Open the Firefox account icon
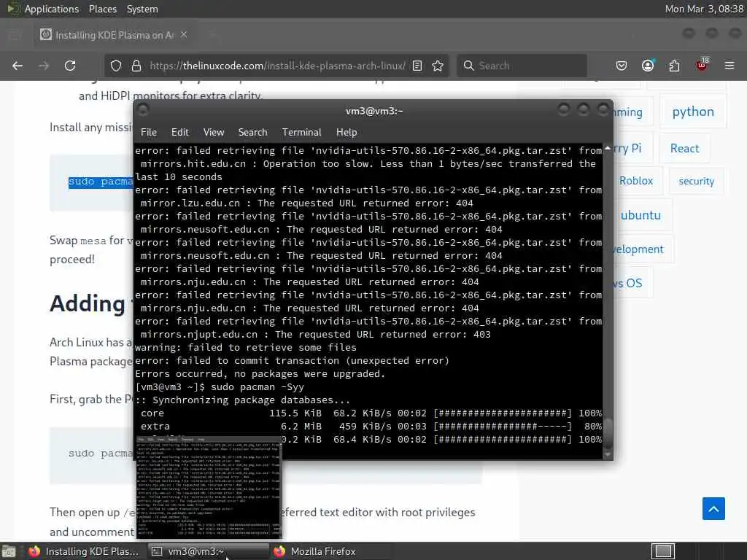 pos(648,66)
